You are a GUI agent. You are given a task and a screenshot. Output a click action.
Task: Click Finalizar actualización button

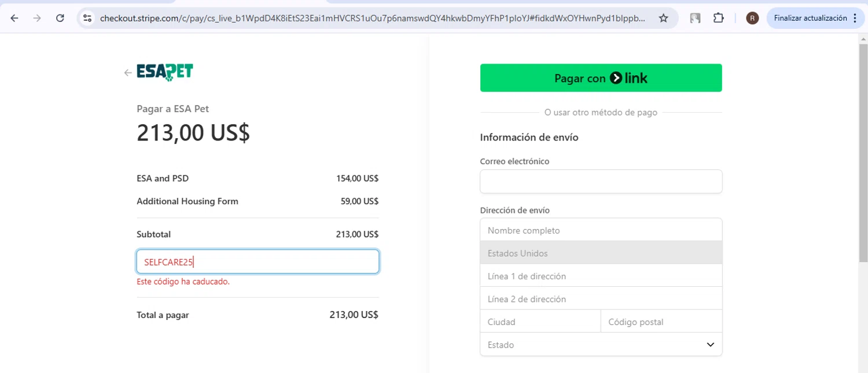point(810,18)
